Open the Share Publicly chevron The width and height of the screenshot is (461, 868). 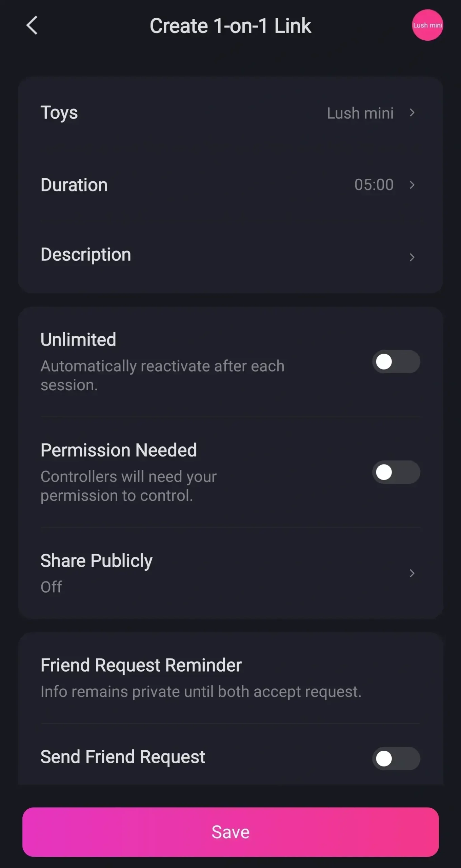coord(412,573)
